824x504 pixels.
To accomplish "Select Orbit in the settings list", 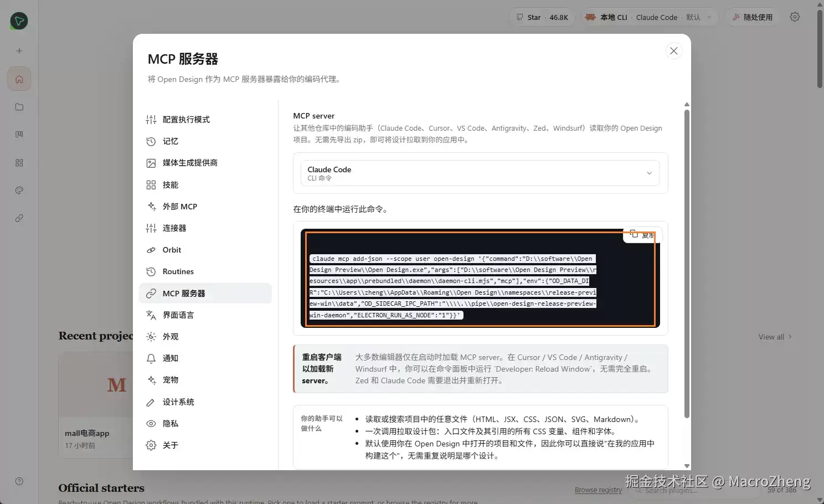I will coord(205,250).
